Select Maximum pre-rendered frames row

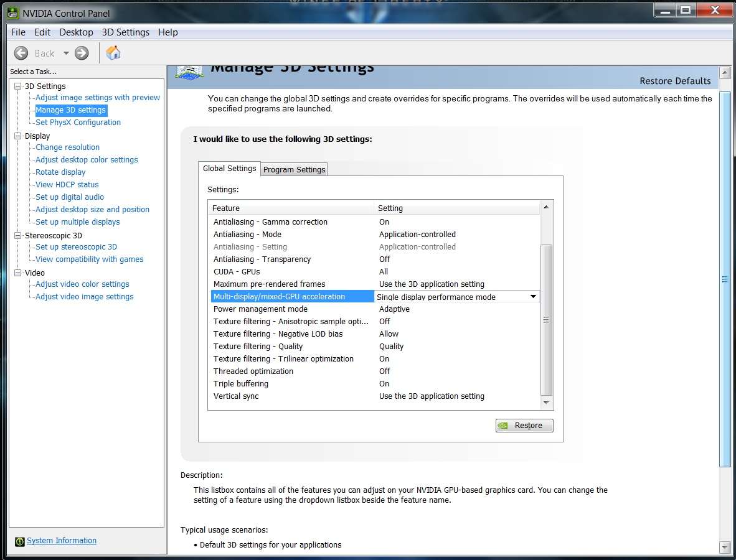coord(375,284)
